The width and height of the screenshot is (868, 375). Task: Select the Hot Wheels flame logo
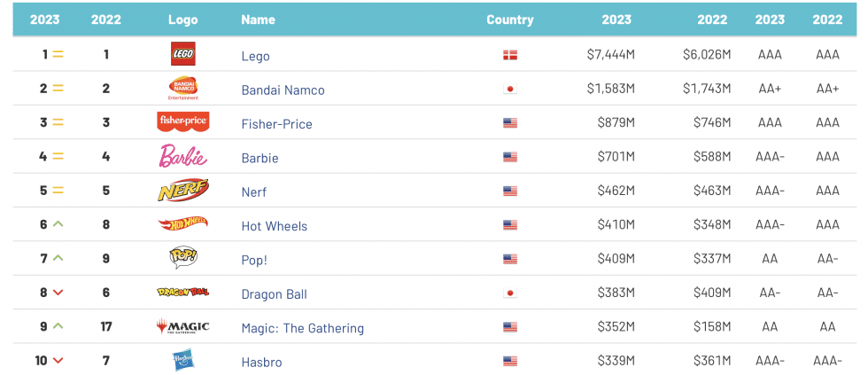pyautogui.click(x=183, y=224)
